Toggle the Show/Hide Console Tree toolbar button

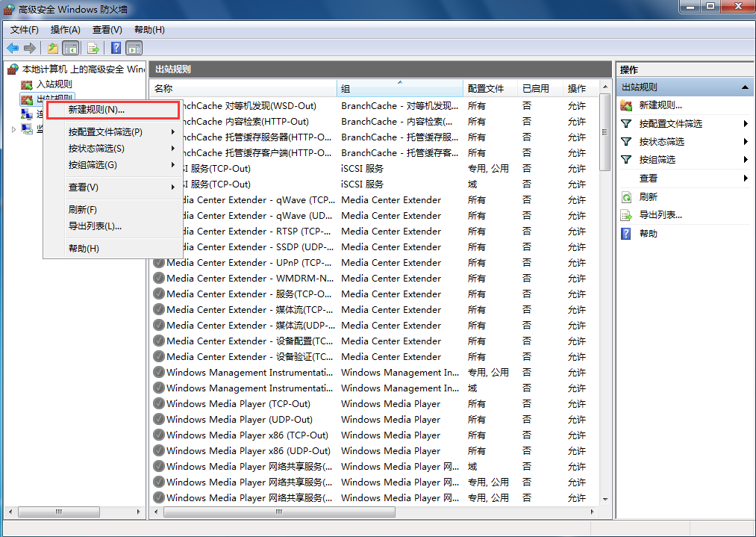click(x=71, y=48)
